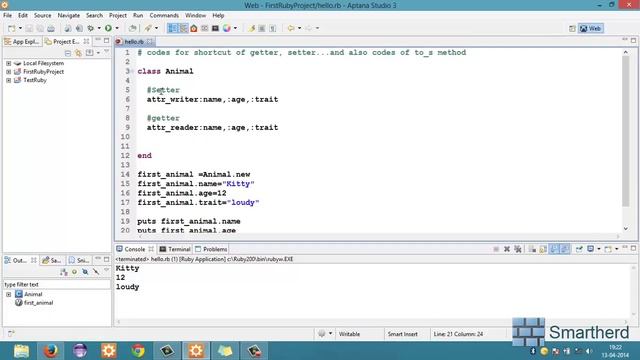Click the Pin Console icon
Image resolution: width=640 pixels, height=360 pixels.
[x=579, y=249]
